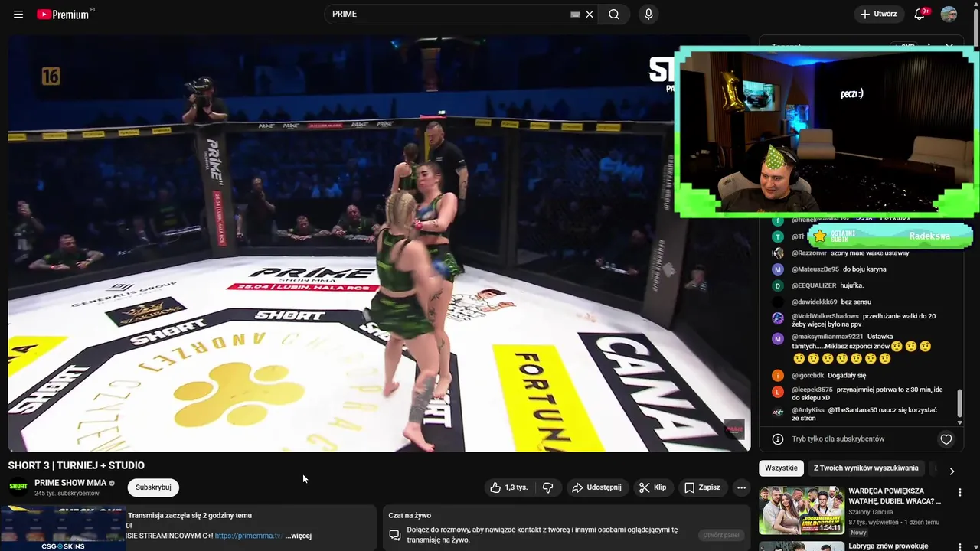
Task: Start voice search with microphone
Action: coord(648,14)
